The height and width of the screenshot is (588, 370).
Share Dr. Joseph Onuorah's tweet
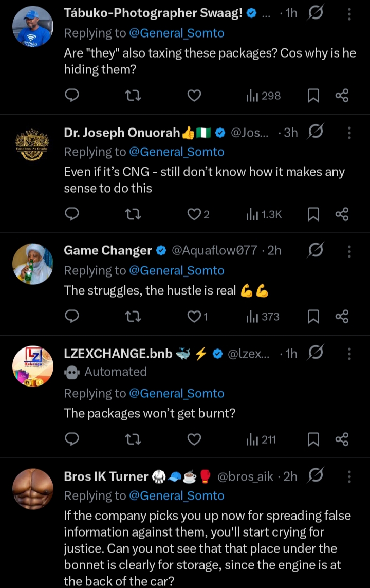point(342,214)
